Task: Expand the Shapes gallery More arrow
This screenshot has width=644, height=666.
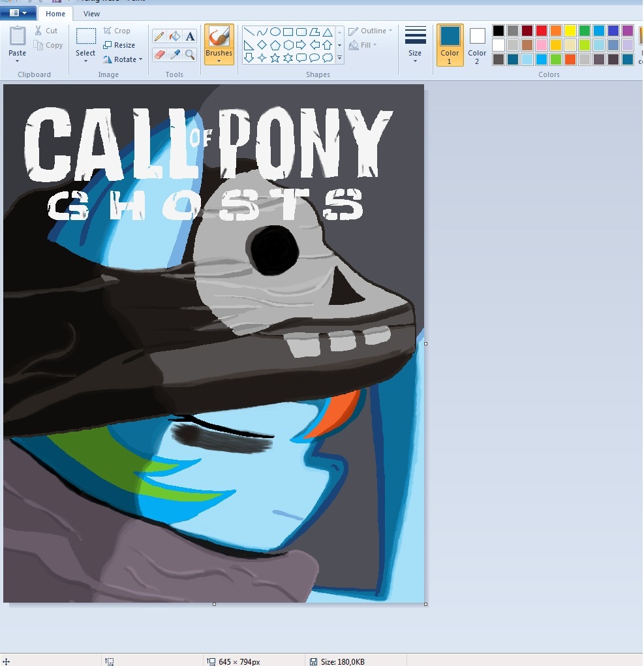Action: [340, 57]
